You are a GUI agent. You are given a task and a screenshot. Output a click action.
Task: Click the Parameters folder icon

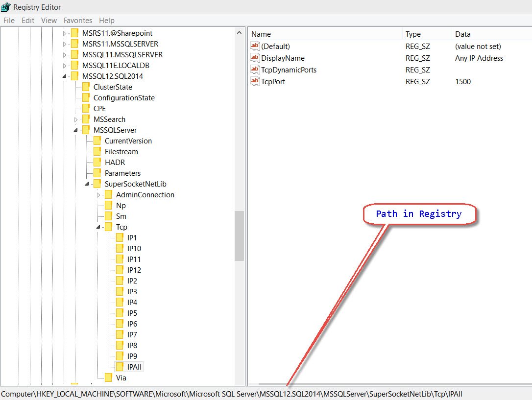tap(97, 173)
